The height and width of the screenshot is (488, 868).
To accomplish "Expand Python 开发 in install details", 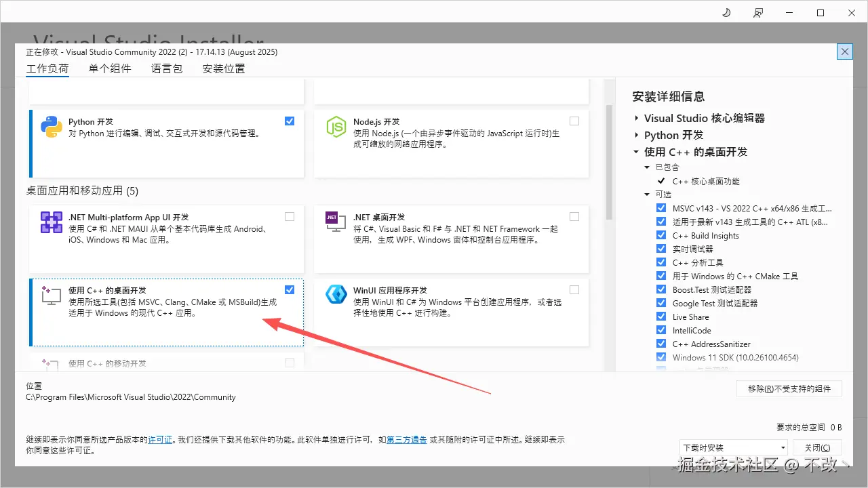I will (x=637, y=136).
